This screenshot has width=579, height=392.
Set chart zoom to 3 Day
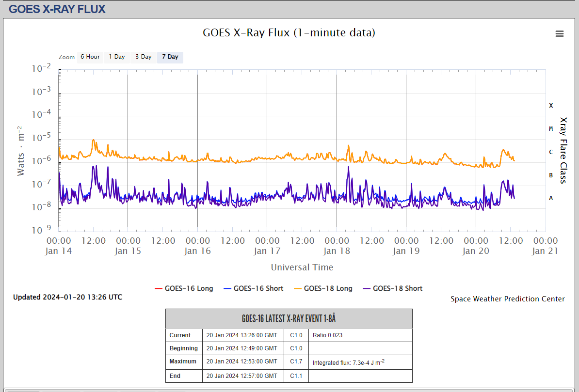coord(143,57)
